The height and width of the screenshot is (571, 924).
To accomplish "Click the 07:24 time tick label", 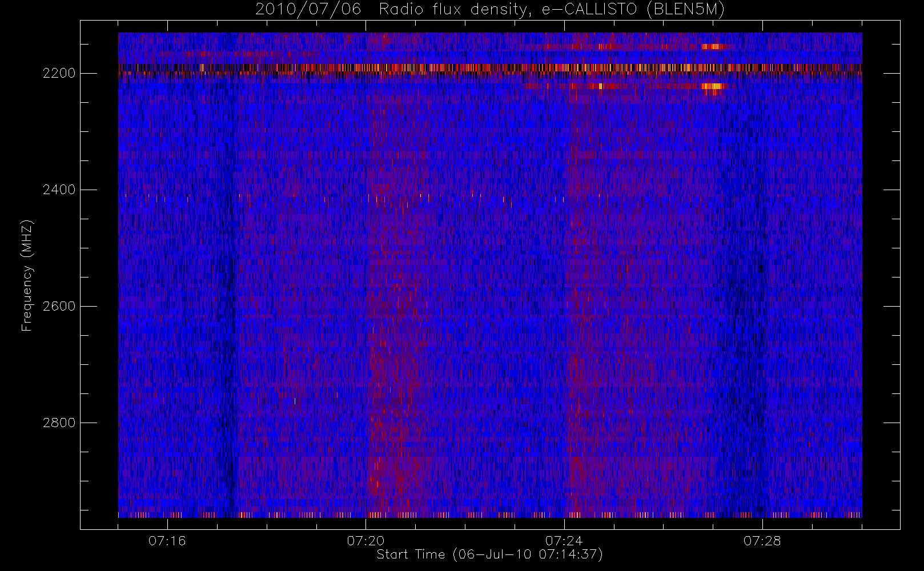I will 564,541.
